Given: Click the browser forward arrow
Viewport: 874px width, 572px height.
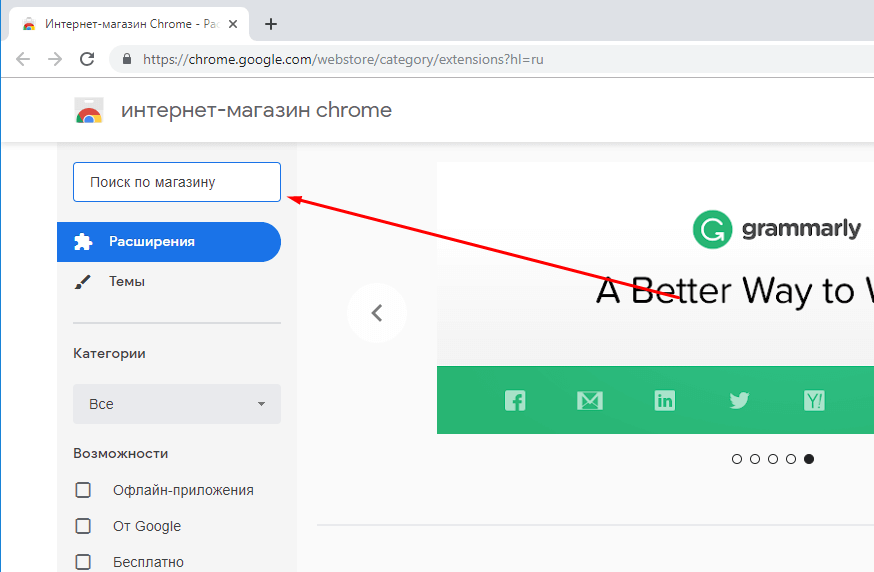Looking at the screenshot, I should pyautogui.click(x=55, y=59).
